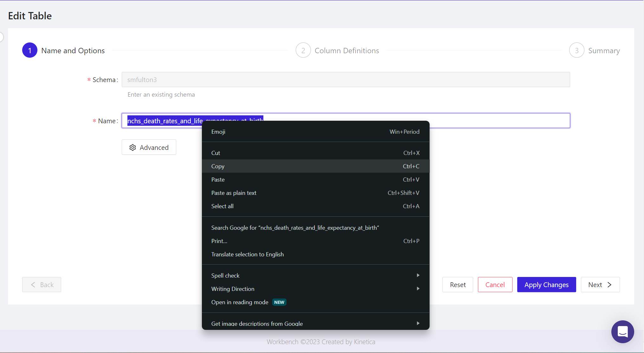Click the left arrow on Back button
The width and height of the screenshot is (644, 353).
pyautogui.click(x=33, y=285)
